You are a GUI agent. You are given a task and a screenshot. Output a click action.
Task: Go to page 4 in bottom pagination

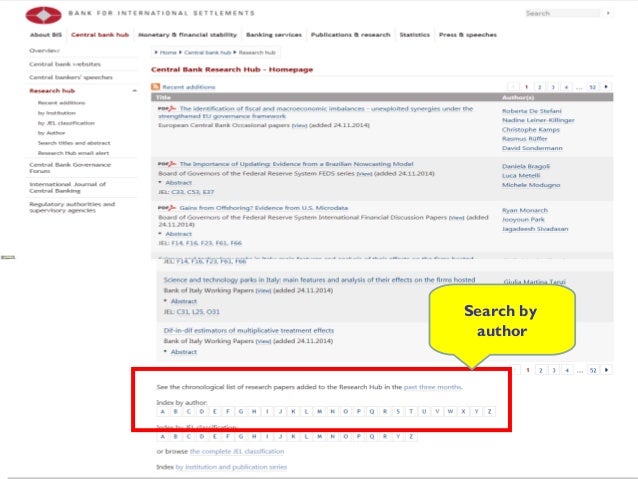click(567, 370)
